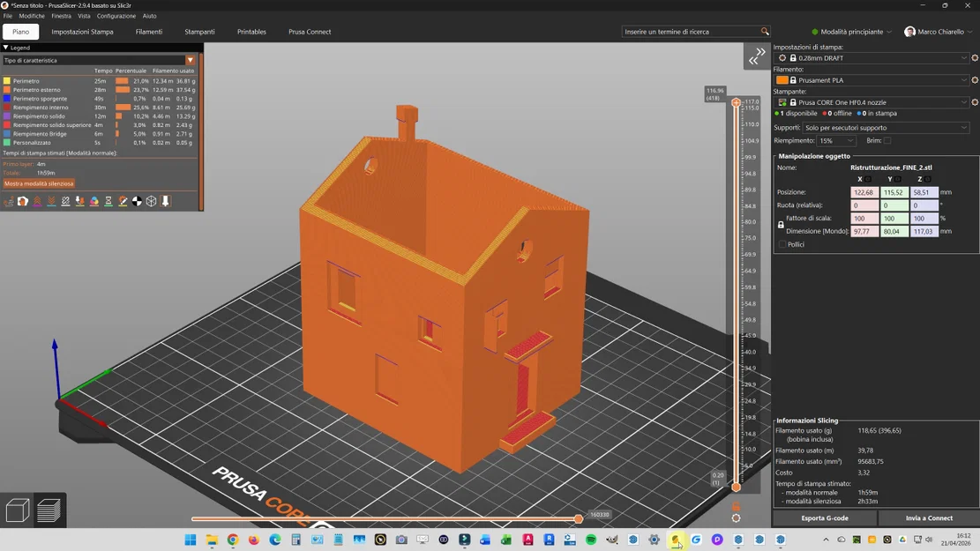Toggle wipe moves icon with white blob

[23, 201]
